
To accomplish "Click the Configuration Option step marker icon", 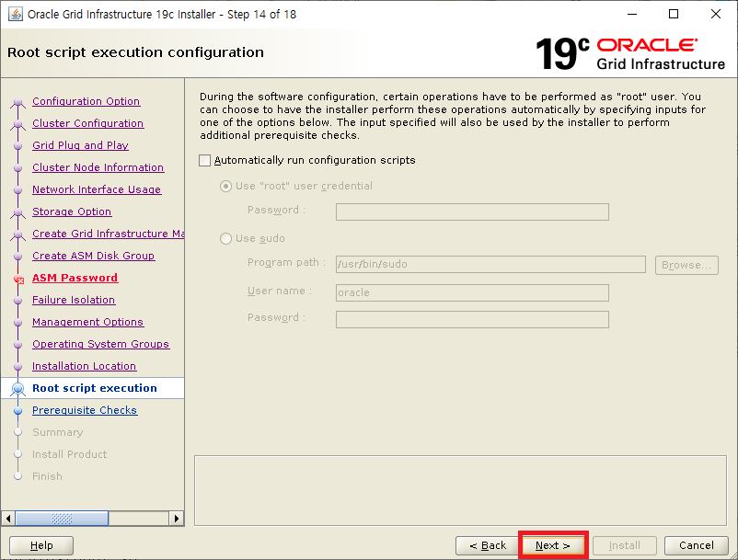I will (x=17, y=102).
